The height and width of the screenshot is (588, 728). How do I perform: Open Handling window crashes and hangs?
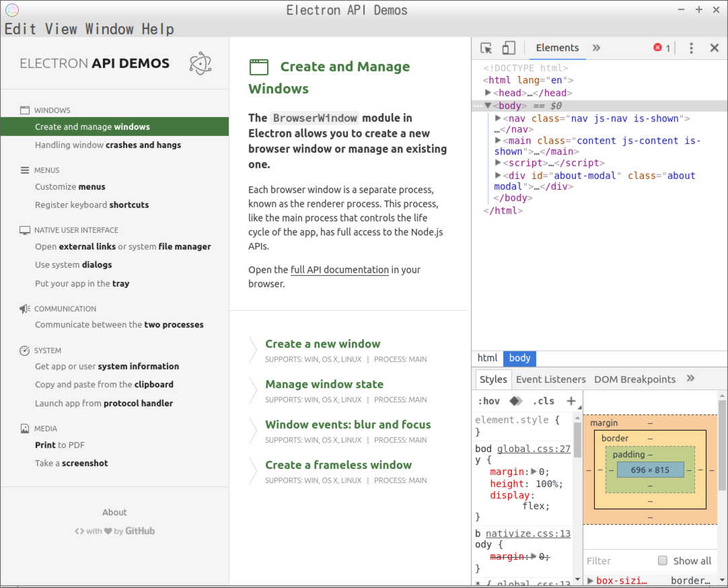click(108, 145)
